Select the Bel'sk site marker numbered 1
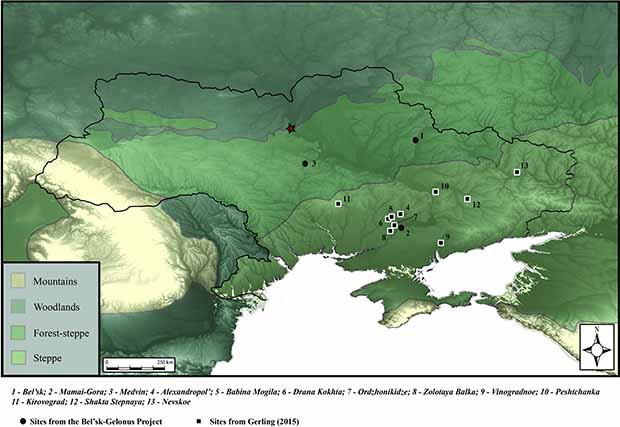The image size is (620, 427). tap(415, 140)
